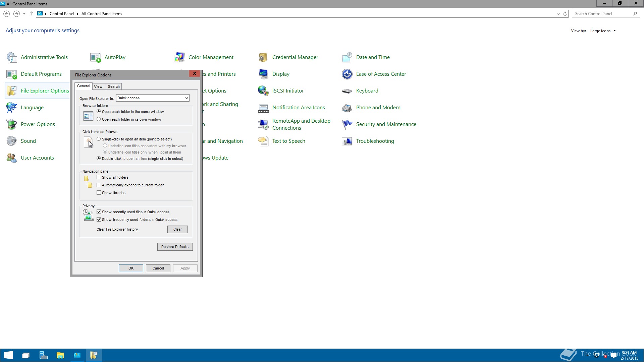Select Open each folder in same window
Viewport: 644px width, 362px height.
[x=99, y=112]
